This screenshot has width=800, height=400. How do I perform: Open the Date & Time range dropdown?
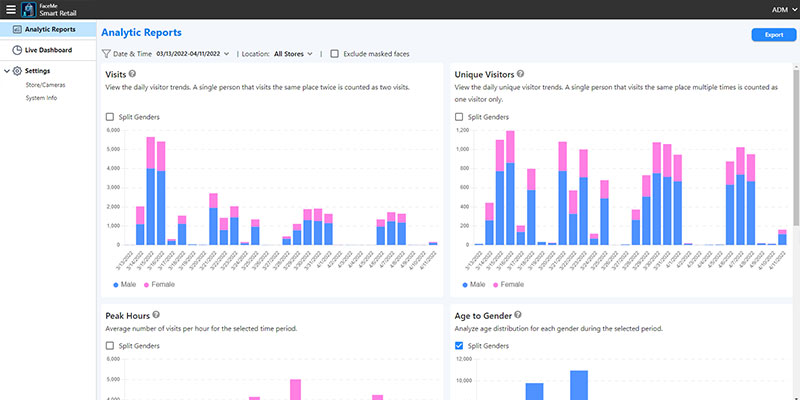[x=192, y=53]
